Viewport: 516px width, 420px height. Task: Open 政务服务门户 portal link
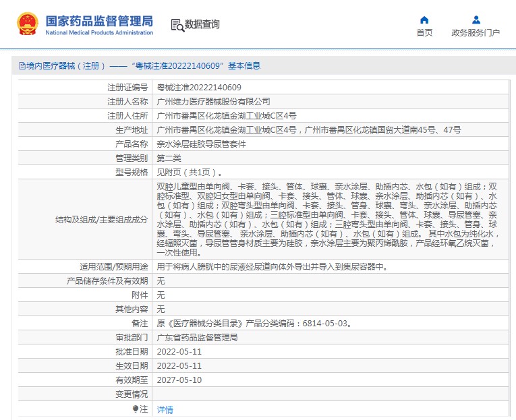[x=476, y=33]
